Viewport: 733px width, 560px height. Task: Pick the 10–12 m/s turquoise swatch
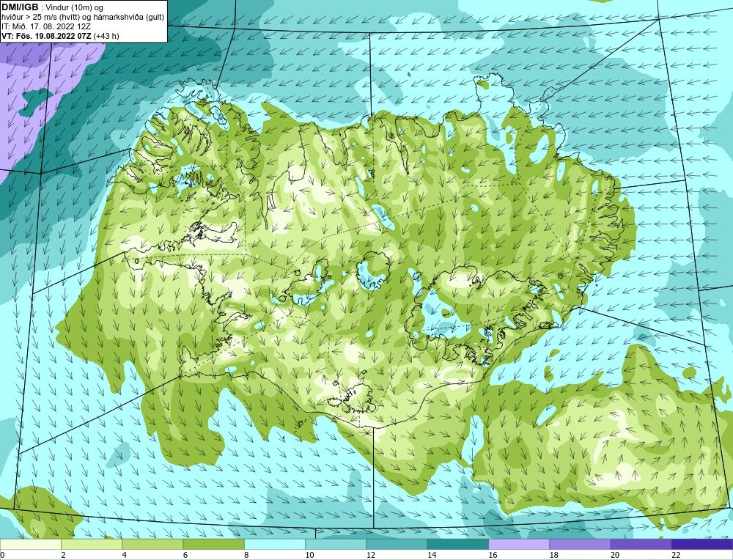point(336,544)
